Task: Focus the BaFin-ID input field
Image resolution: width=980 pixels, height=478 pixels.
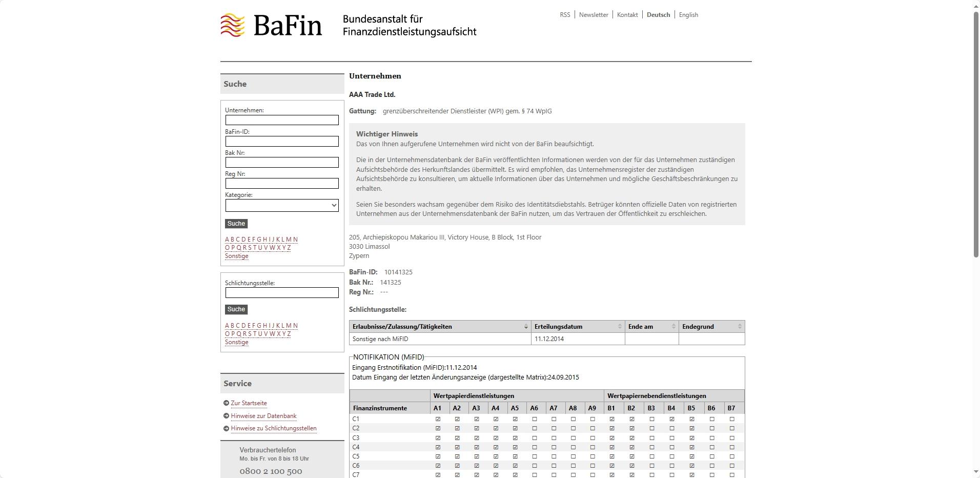Action: click(x=282, y=141)
